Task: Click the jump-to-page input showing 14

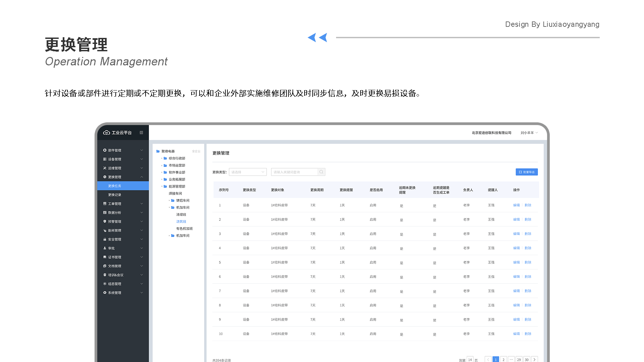Action: [x=470, y=360]
